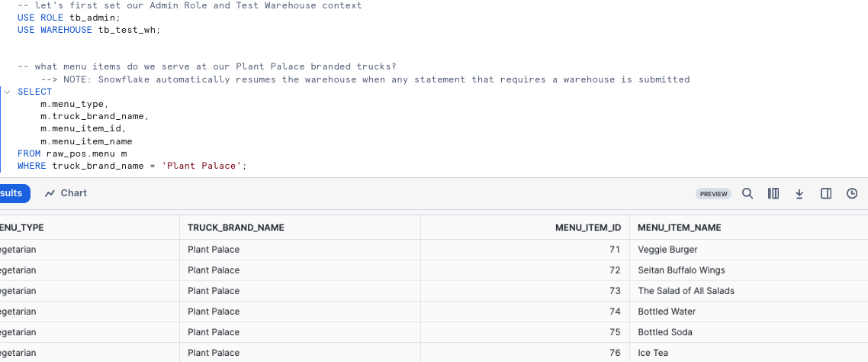Download the query results
Image resolution: width=868 pixels, height=362 pixels.
pos(799,194)
